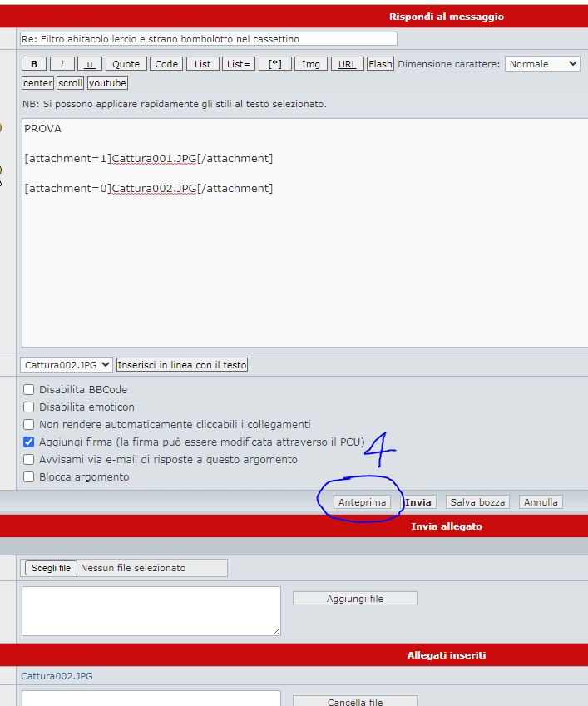This screenshot has height=706, width=588.
Task: Apply italic formatting with the i button
Action: 62,64
